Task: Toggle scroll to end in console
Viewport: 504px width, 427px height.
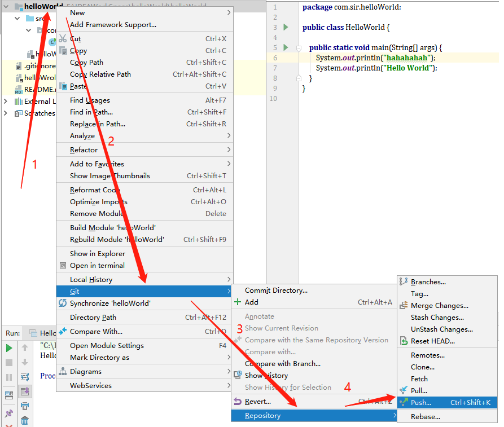Action: [x=25, y=391]
